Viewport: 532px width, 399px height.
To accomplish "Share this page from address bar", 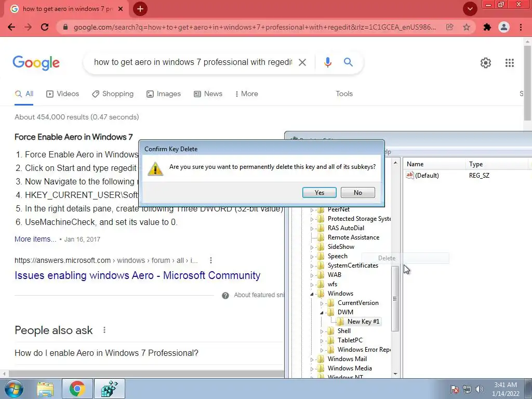I will [x=449, y=27].
